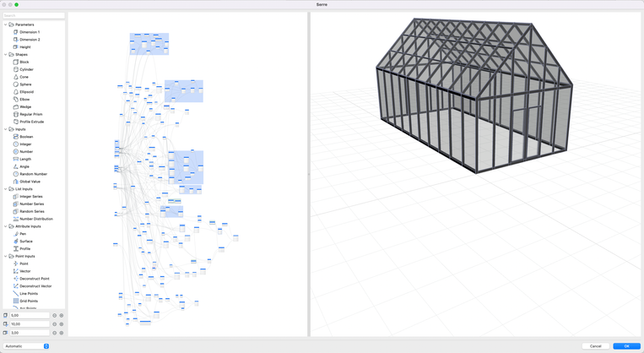Image resolution: width=644 pixels, height=353 pixels.
Task: Click the 5,00 value field
Action: point(30,315)
